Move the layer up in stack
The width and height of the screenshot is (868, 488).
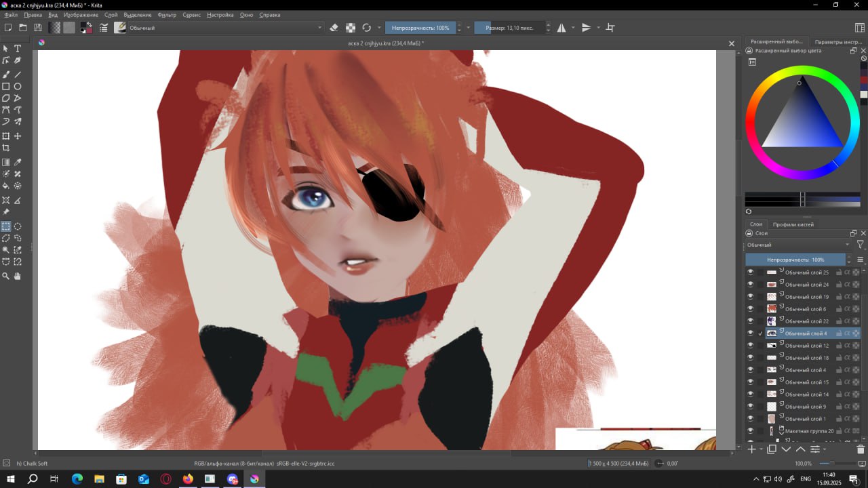800,449
